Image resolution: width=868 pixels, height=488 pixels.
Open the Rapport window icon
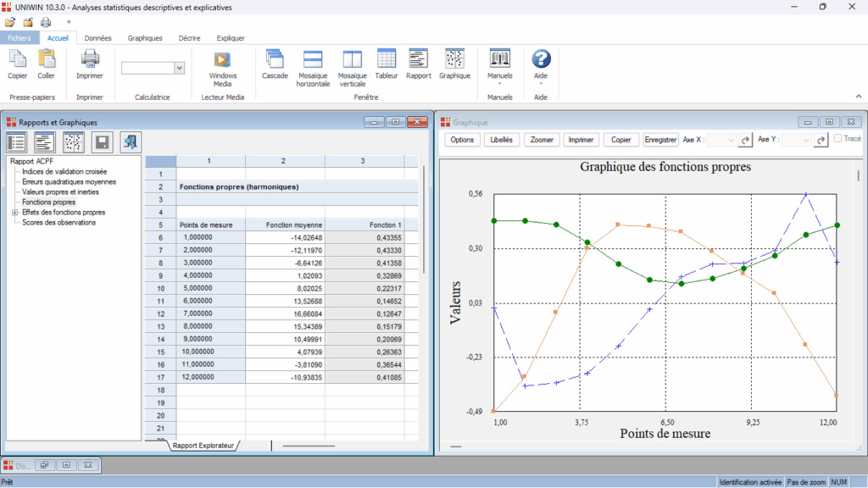[418, 58]
